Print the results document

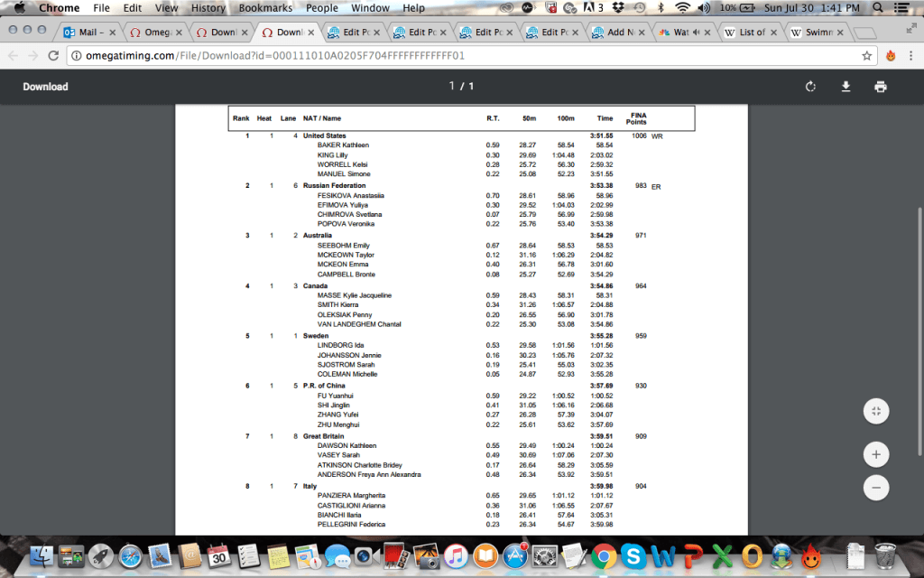[881, 87]
